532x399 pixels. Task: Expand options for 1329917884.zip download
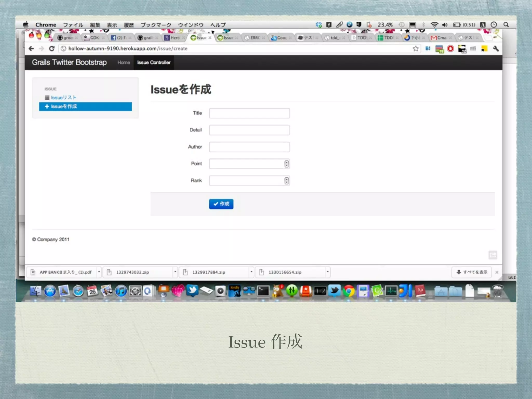[251, 272]
